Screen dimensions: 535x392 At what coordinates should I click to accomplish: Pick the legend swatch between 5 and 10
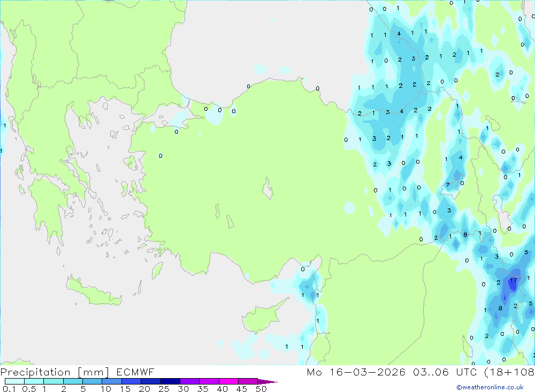point(92,381)
